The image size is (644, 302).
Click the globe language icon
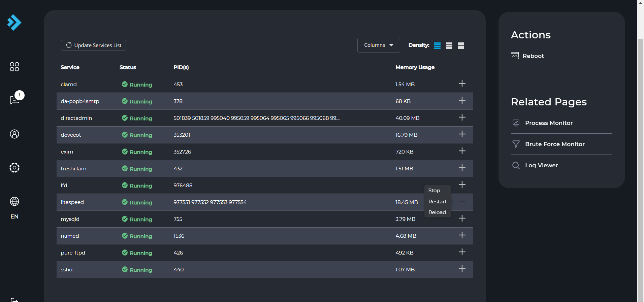(x=14, y=201)
